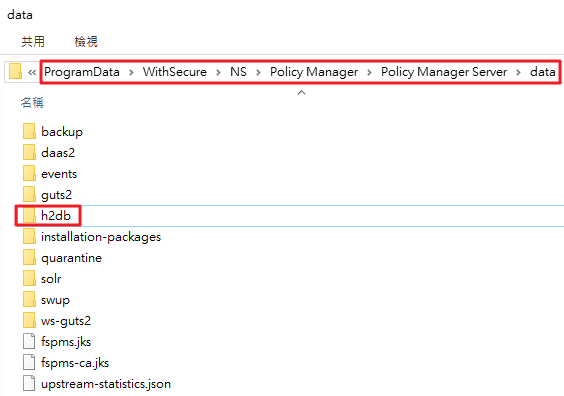The width and height of the screenshot is (564, 396).
Task: Click the daas2 folder name
Action: click(58, 153)
